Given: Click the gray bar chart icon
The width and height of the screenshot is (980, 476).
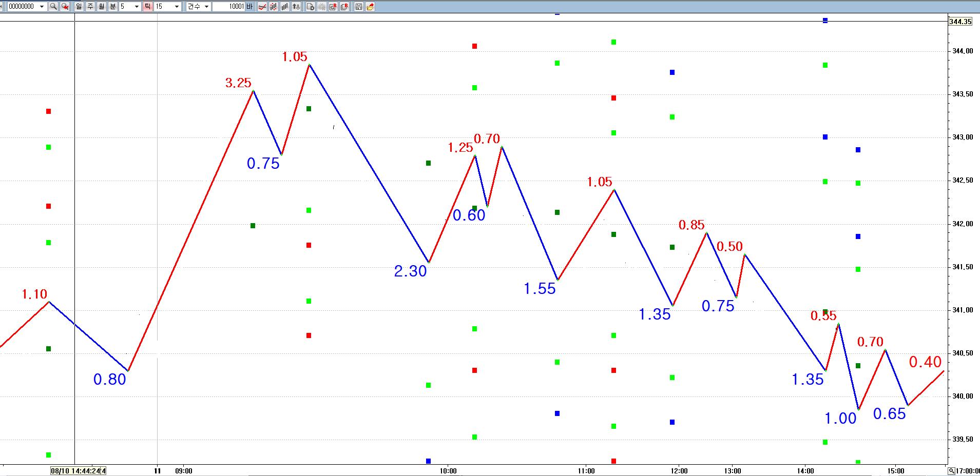Looking at the screenshot, I should coord(285,7).
